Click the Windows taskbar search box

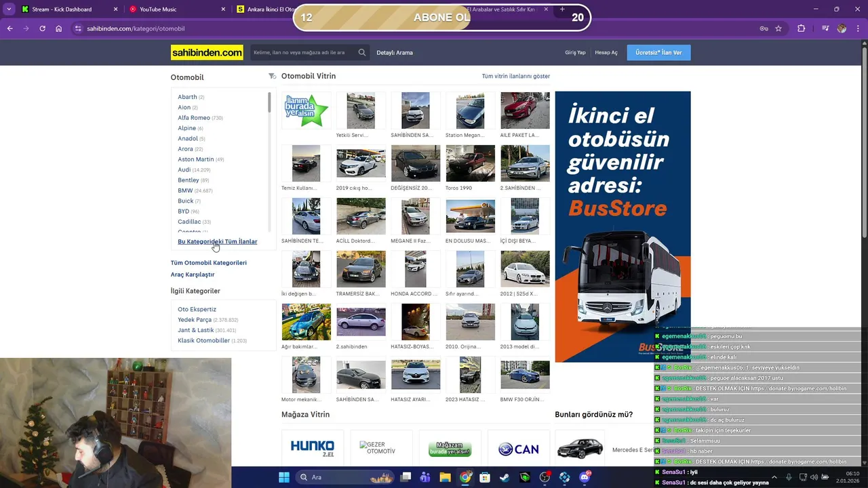(344, 477)
